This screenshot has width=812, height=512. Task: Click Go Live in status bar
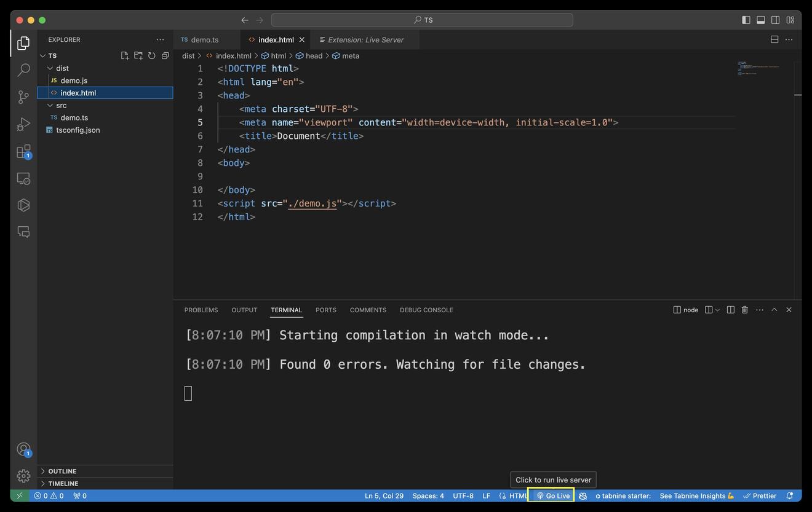click(552, 496)
